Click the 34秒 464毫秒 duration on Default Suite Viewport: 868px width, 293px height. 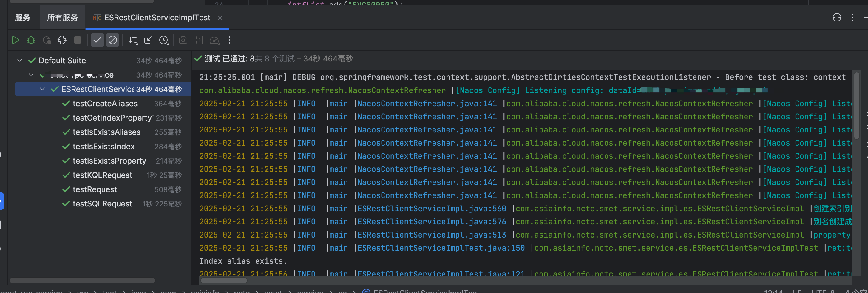tap(159, 60)
